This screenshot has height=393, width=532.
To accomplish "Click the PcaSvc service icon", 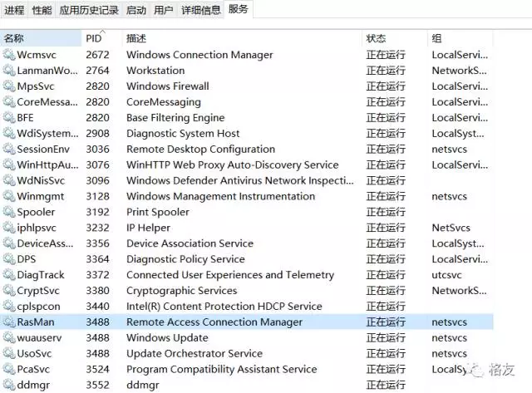I will click(x=9, y=369).
